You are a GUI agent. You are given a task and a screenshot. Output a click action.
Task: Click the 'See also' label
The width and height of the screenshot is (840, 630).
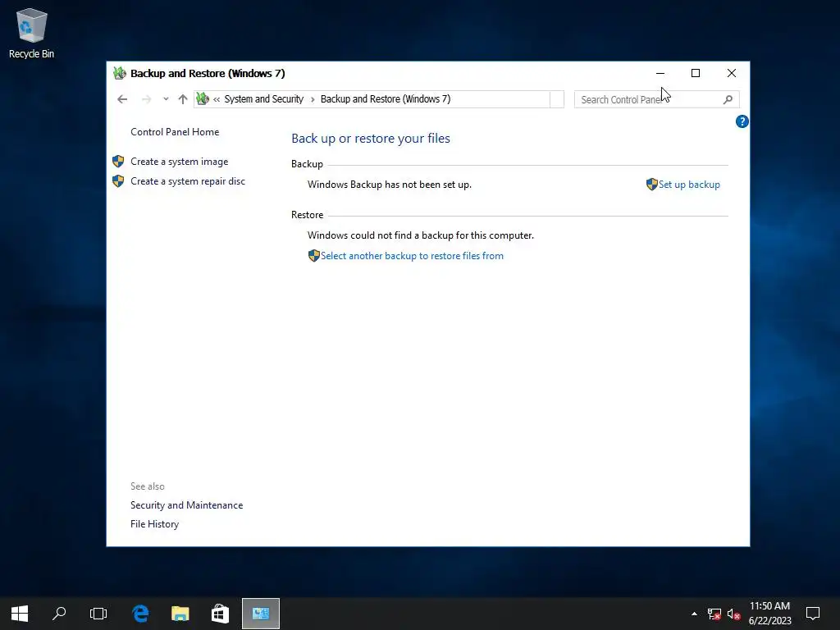pos(148,486)
